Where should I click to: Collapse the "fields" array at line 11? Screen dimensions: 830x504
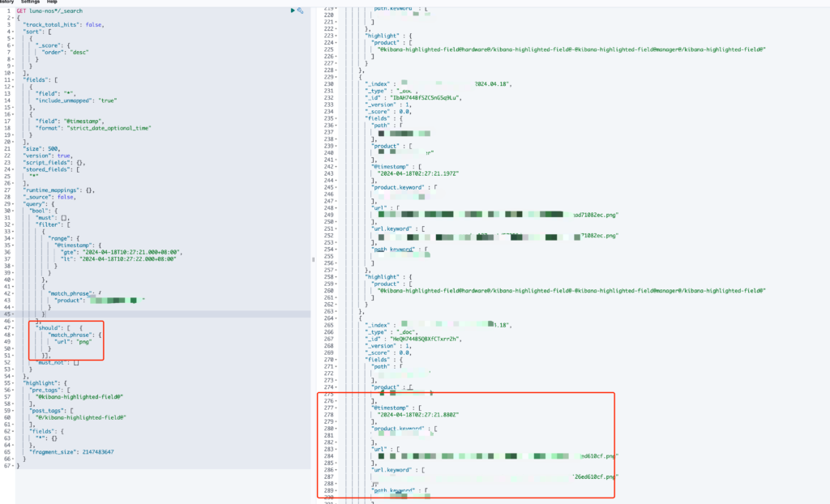[x=13, y=80]
